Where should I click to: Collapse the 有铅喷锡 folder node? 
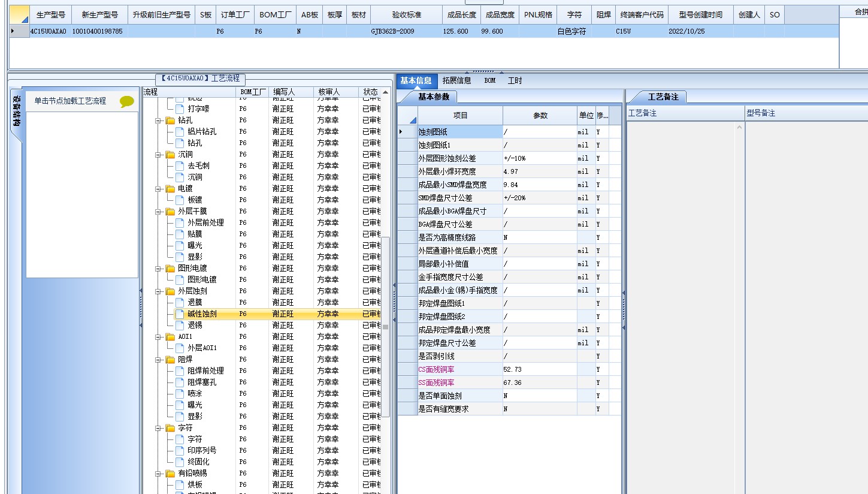tap(159, 473)
